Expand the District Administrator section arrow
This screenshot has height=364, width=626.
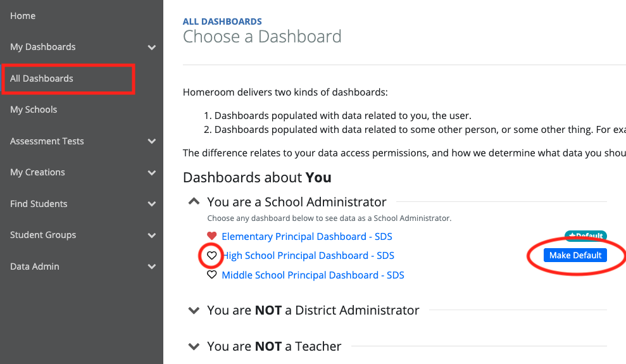click(x=194, y=310)
